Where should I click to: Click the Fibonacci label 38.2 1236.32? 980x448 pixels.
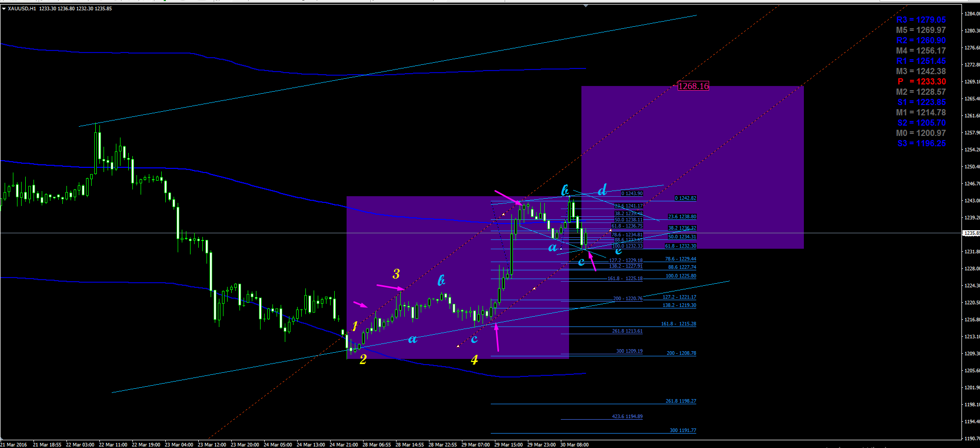click(682, 228)
